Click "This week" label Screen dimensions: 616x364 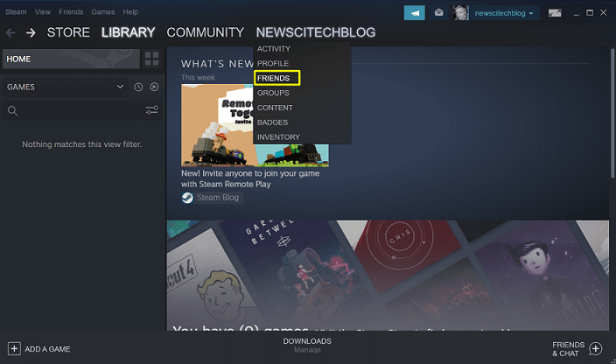click(198, 77)
